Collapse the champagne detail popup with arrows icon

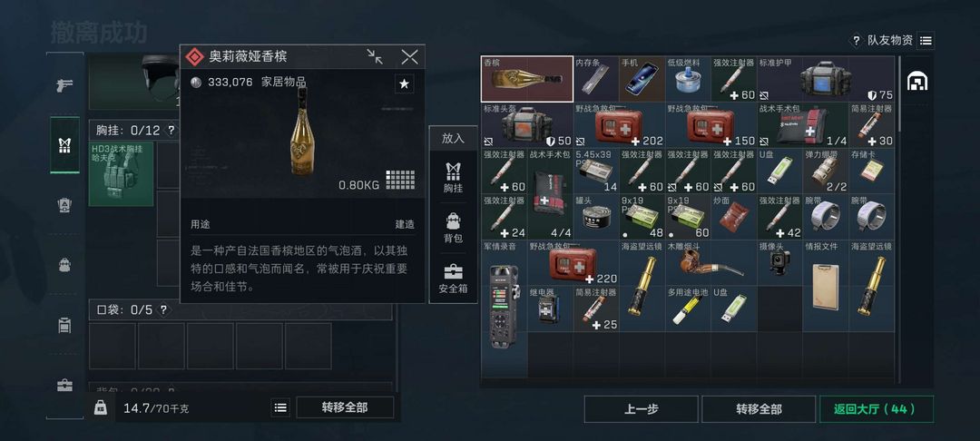(375, 57)
